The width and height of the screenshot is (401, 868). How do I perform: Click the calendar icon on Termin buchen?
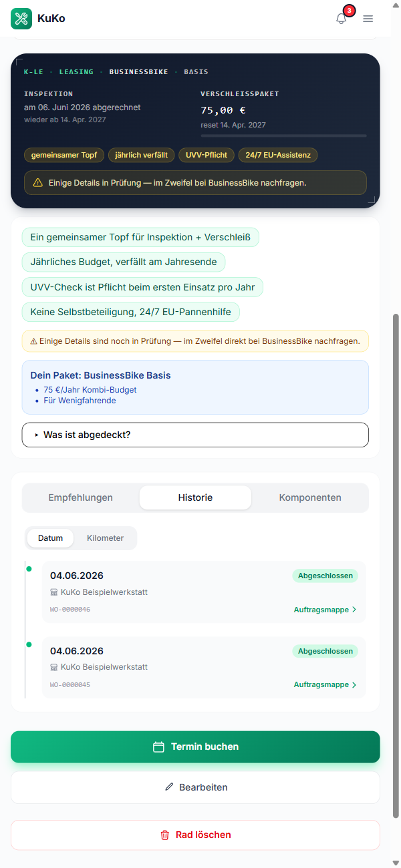pos(159,747)
